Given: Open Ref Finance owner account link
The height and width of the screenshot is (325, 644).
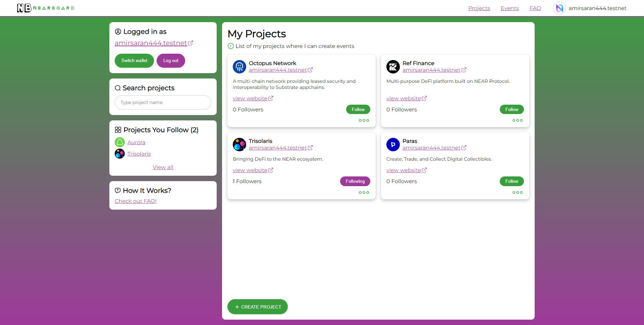Looking at the screenshot, I should tap(434, 70).
